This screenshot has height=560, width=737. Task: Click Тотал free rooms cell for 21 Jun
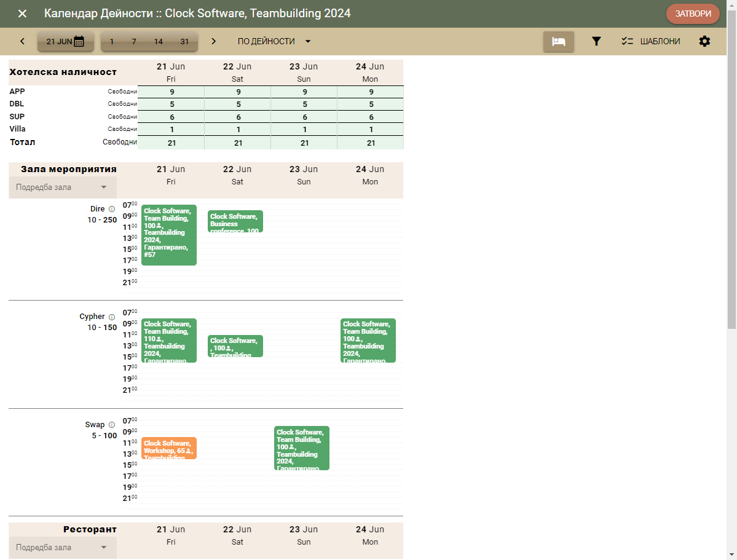pos(171,143)
